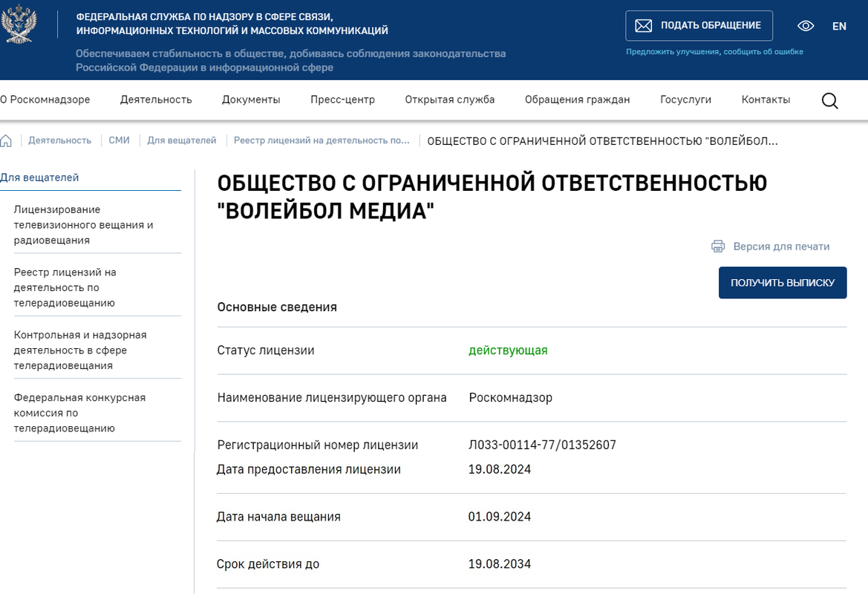868x594 pixels.
Task: Click the ПОЛУЧИТЬ ВЫПИСКУ button
Action: coord(782,283)
